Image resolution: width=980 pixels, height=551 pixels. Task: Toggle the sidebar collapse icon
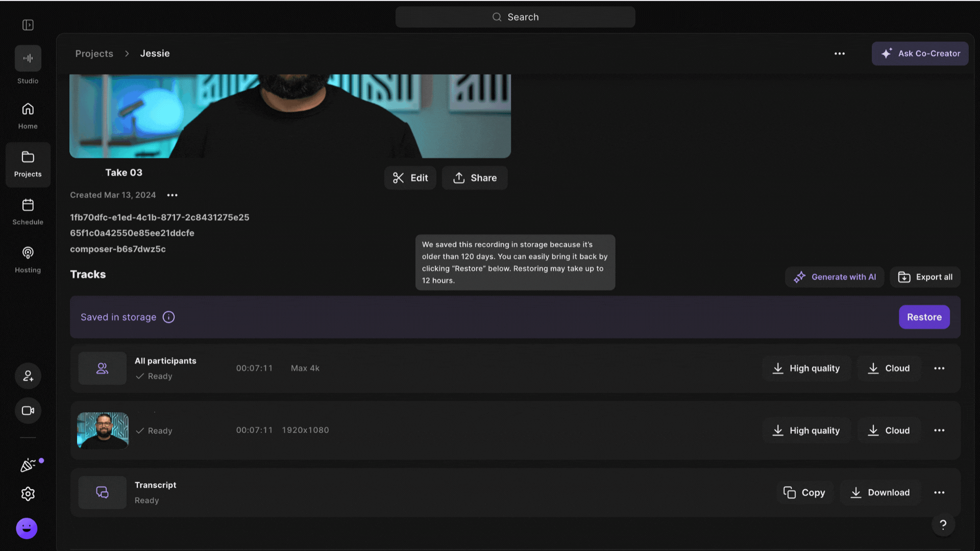pyautogui.click(x=28, y=25)
